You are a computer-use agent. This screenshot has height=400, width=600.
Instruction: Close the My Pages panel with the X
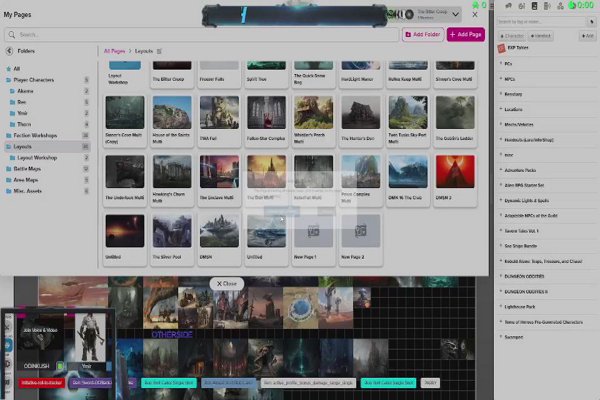[475, 15]
